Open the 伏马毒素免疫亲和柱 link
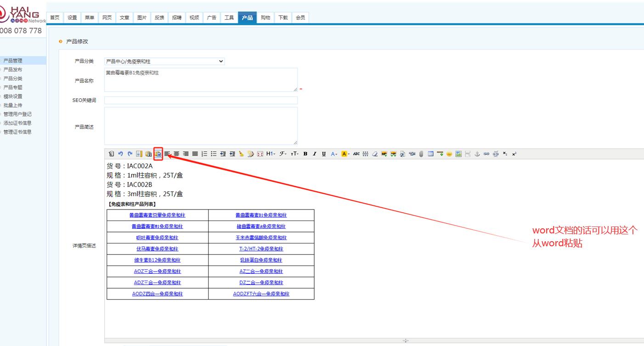644x346 pixels. tap(157, 249)
